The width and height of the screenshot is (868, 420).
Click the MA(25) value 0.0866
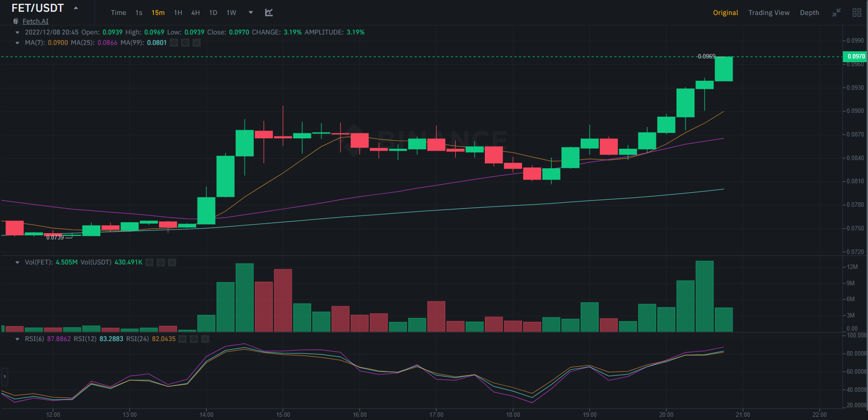[x=108, y=43]
